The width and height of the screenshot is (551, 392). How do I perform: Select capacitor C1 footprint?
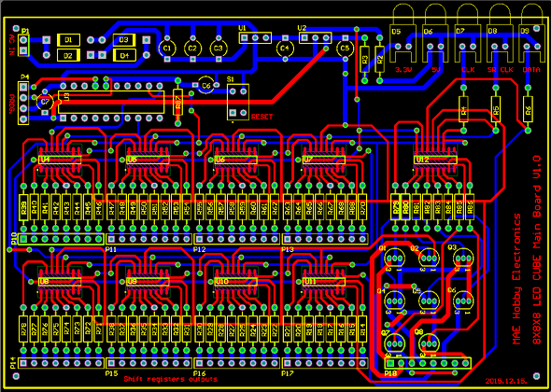[x=167, y=49]
